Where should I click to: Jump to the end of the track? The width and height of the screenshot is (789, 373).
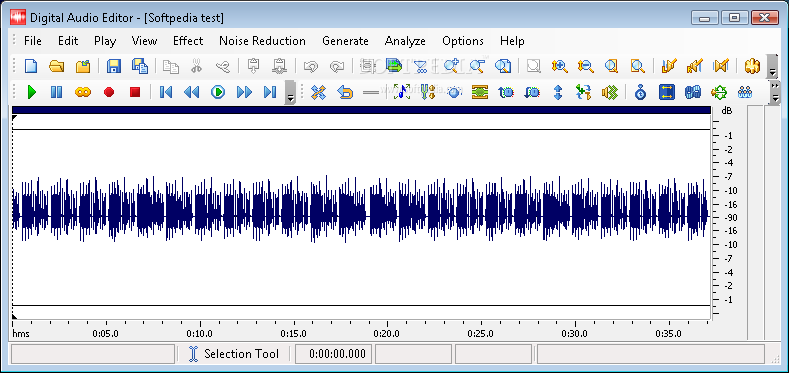click(x=270, y=92)
